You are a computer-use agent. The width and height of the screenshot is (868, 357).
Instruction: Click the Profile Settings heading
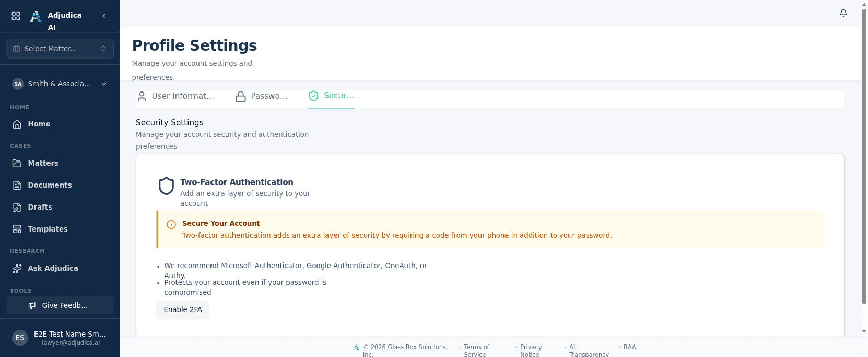(194, 45)
